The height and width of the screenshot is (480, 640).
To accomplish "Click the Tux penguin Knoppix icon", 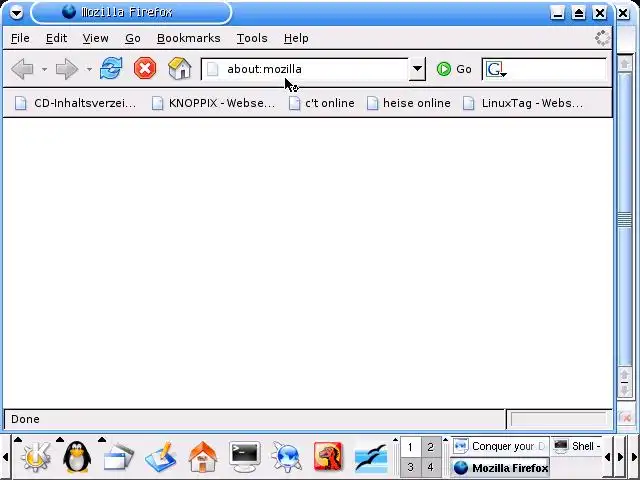I will click(x=77, y=456).
